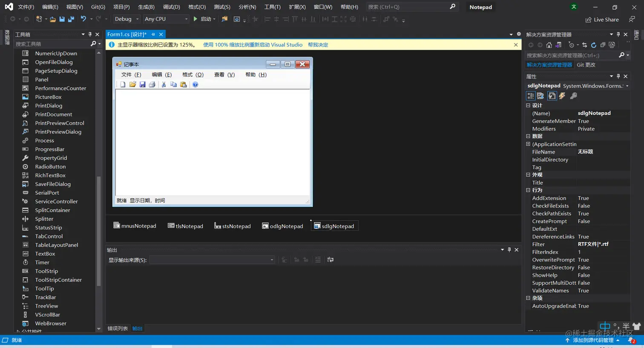644x348 pixels.
Task: Click the Live Share button
Action: click(602, 20)
